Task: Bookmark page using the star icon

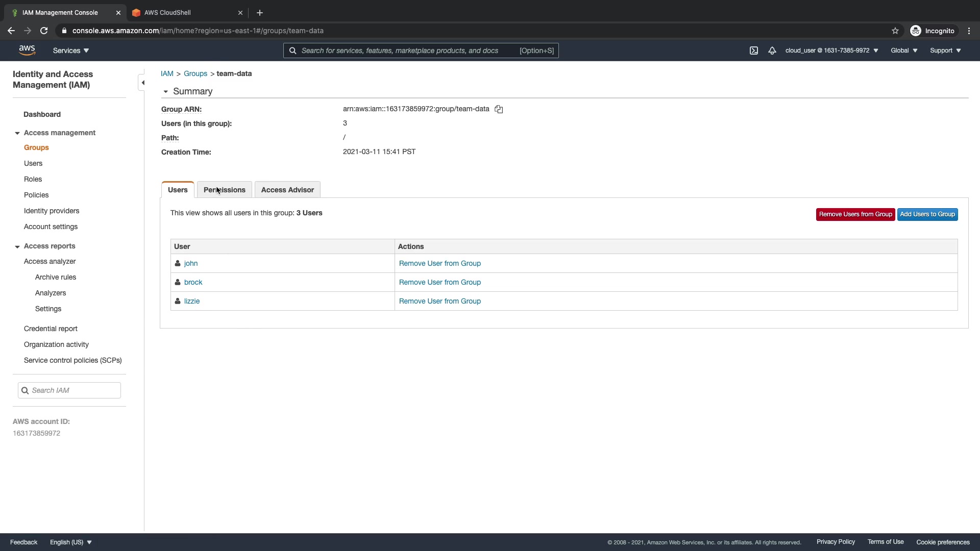Action: click(x=895, y=31)
